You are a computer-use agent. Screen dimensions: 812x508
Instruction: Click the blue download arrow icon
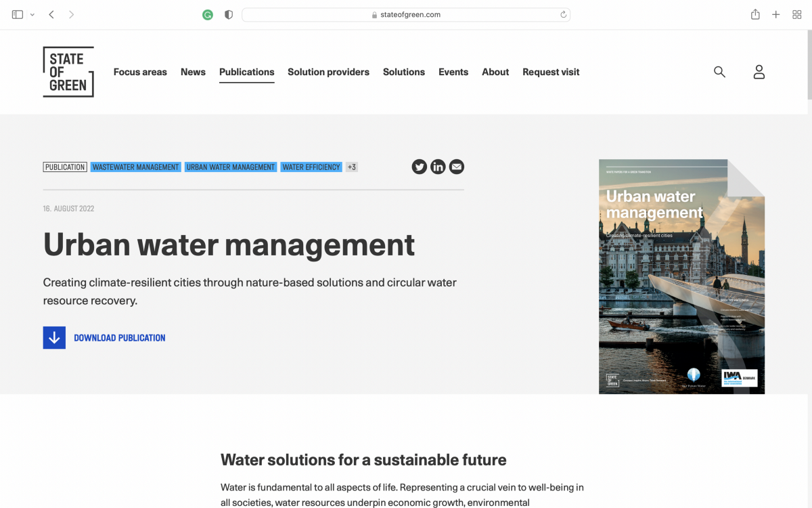pyautogui.click(x=54, y=337)
